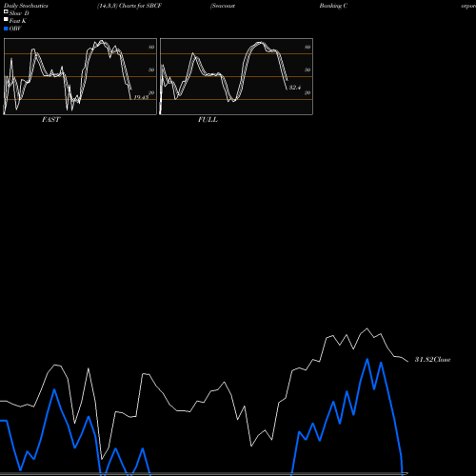Screen dimensions: 476x476
Task: Click the 80 level label in FAST chart
Action: pyautogui.click(x=151, y=47)
